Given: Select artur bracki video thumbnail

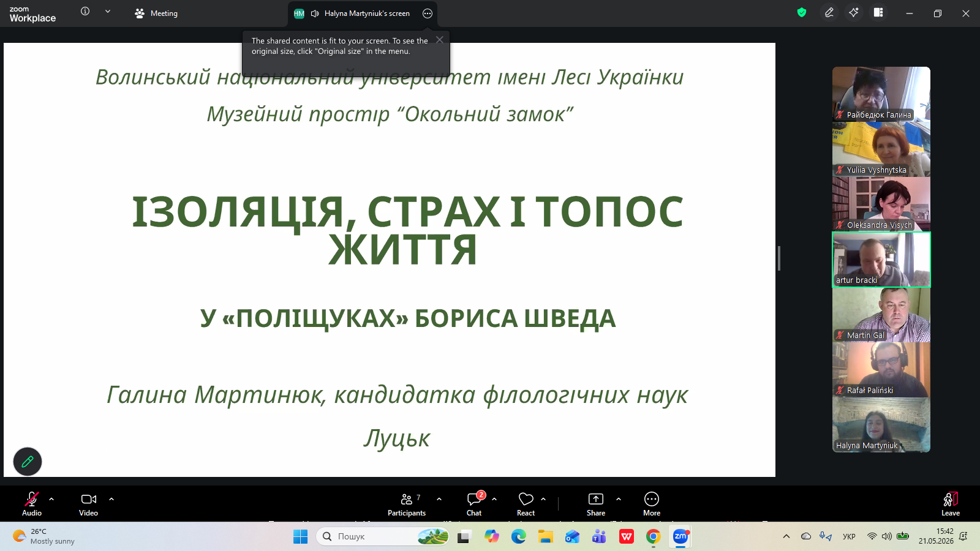Looking at the screenshot, I should [x=881, y=260].
